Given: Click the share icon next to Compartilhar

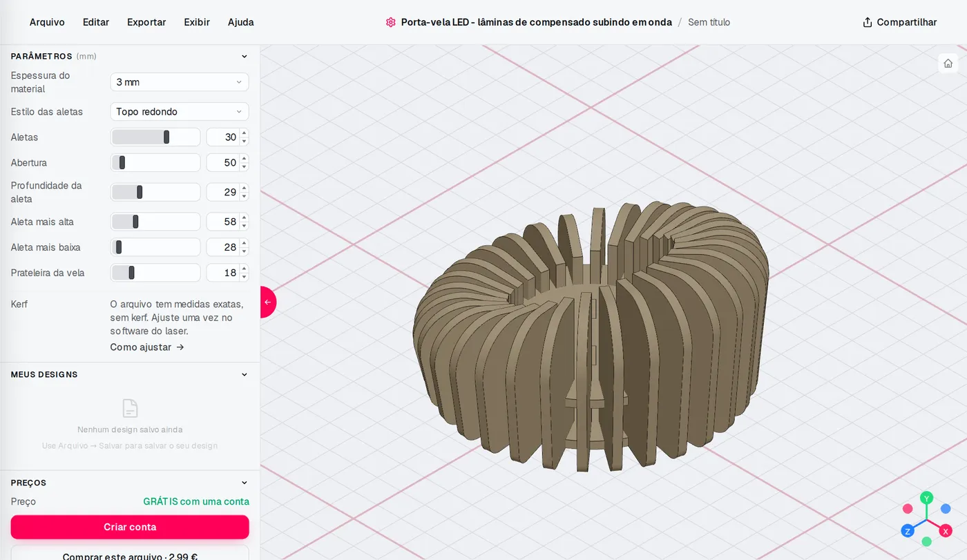Looking at the screenshot, I should pos(868,22).
